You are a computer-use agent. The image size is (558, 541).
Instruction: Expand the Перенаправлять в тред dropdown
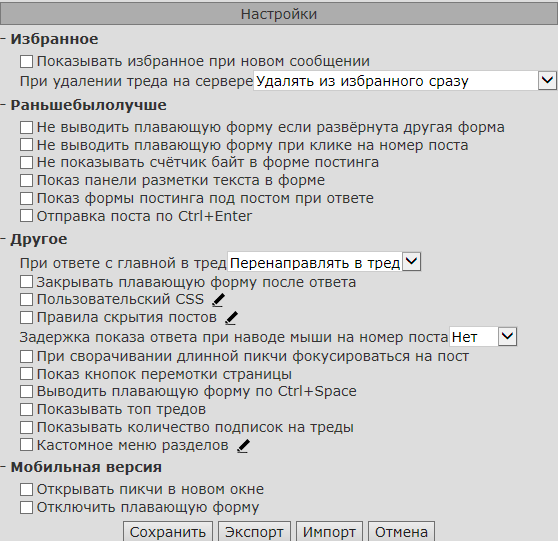[x=324, y=262]
